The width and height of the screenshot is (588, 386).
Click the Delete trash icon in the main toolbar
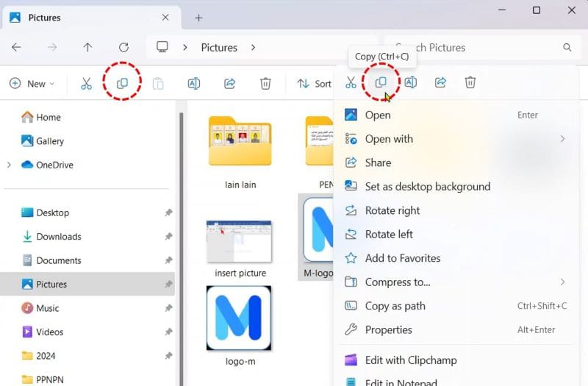point(265,84)
